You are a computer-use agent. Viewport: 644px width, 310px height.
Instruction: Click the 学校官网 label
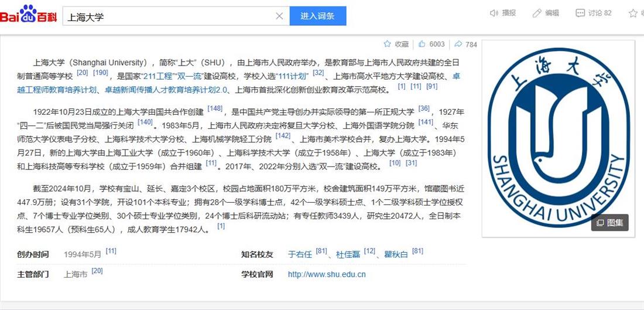[x=257, y=274]
